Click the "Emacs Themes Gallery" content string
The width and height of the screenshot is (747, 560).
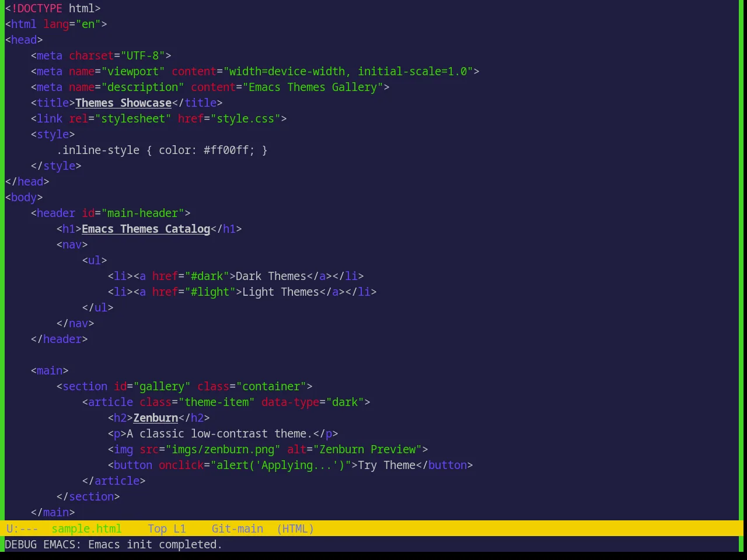[313, 87]
